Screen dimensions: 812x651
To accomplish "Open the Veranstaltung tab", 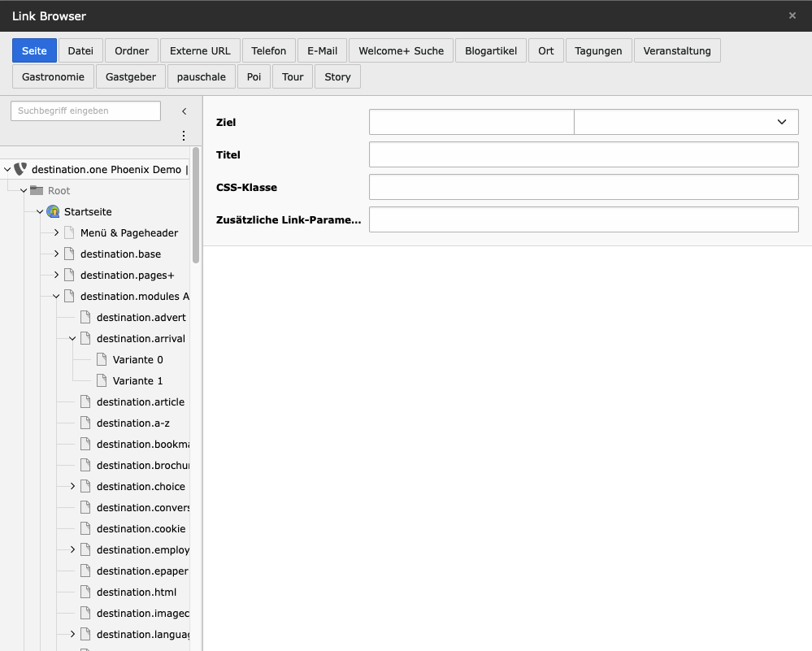I will (x=677, y=50).
